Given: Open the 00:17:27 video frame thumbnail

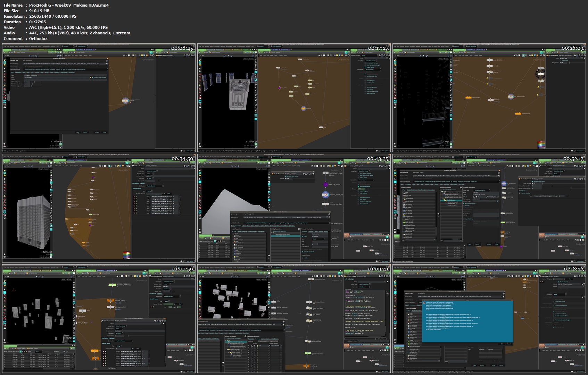Looking at the screenshot, I should pos(294,98).
